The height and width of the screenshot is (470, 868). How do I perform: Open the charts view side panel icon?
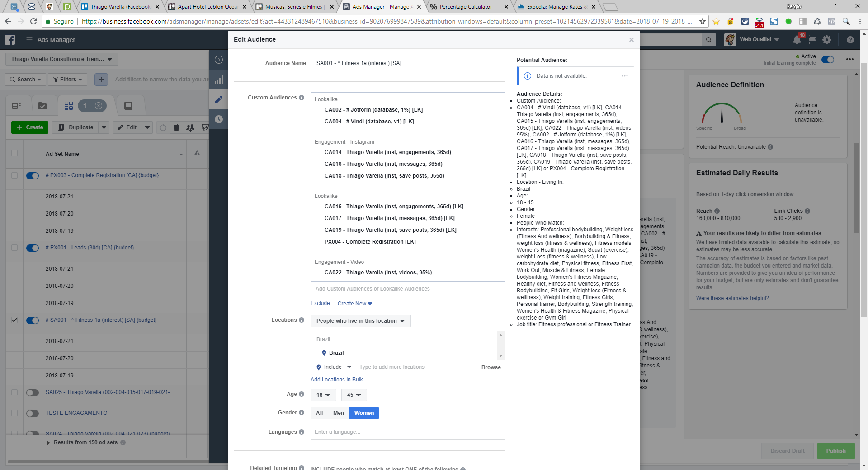click(x=219, y=80)
